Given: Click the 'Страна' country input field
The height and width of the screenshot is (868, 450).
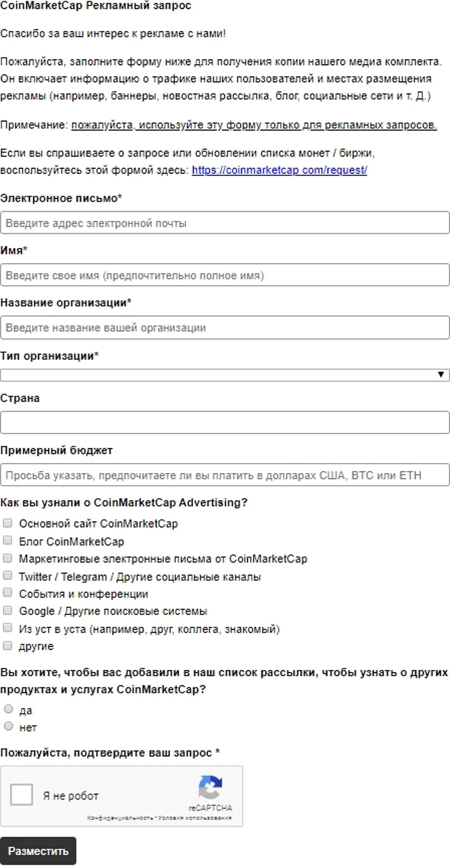Looking at the screenshot, I should coord(225,423).
